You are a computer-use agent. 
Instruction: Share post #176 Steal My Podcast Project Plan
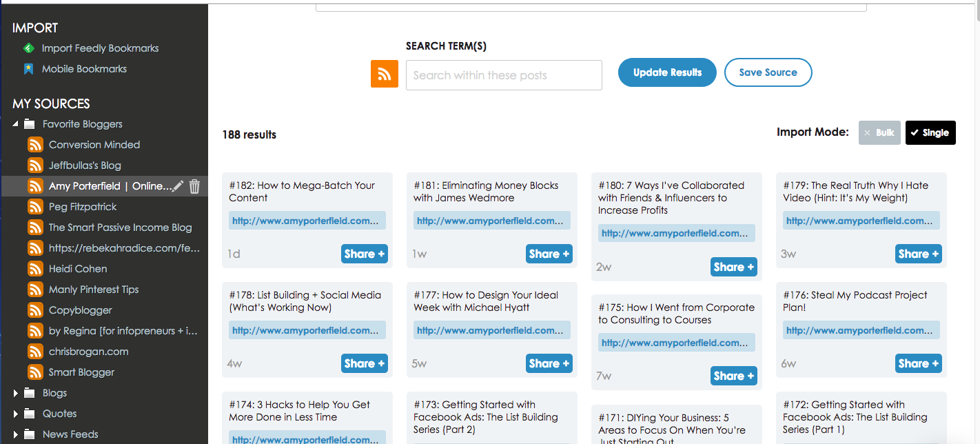pyautogui.click(x=918, y=363)
